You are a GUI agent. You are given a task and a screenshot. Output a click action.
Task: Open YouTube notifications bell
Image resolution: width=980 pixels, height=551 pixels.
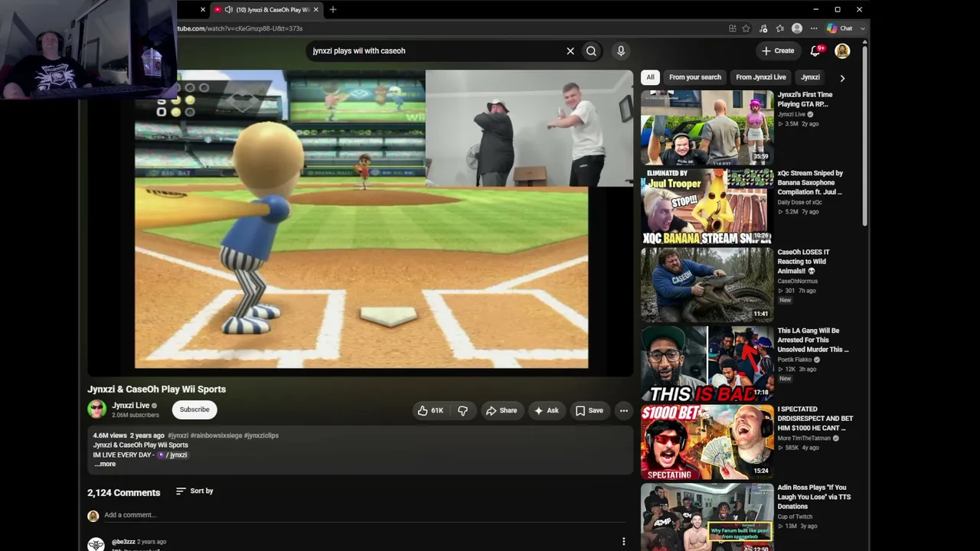pyautogui.click(x=815, y=51)
